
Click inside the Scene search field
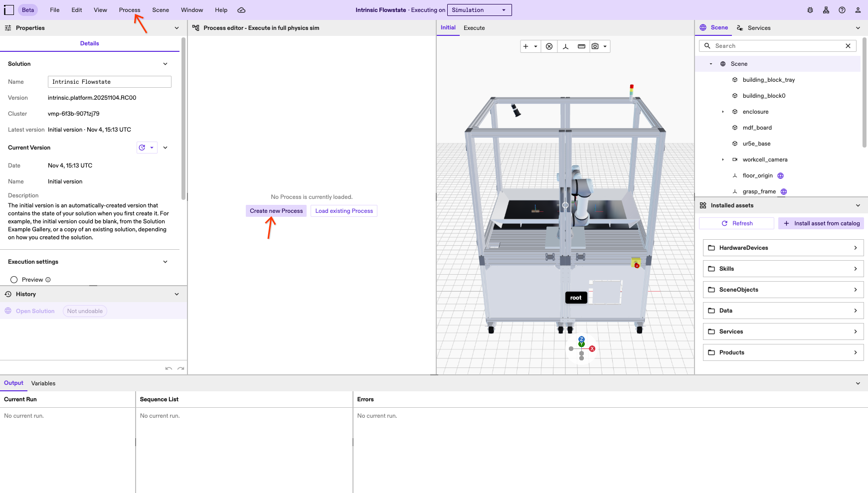773,45
